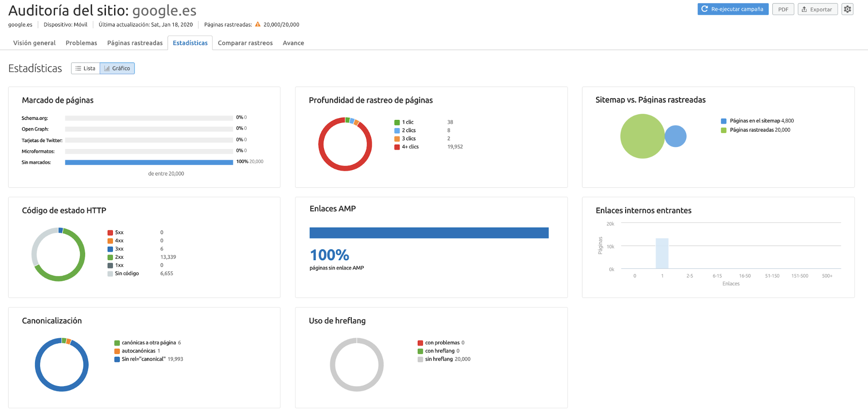868x414 pixels.
Task: Switch to the Visión general tab
Action: [x=34, y=43]
